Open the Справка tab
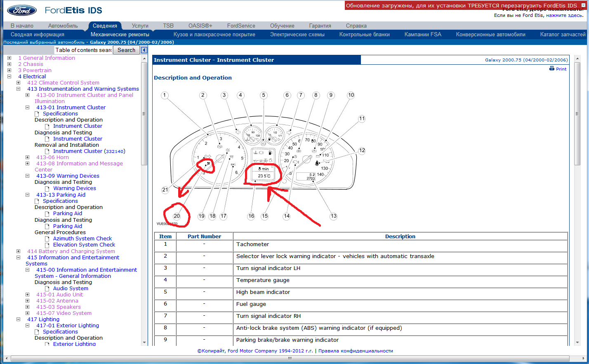 tap(356, 26)
